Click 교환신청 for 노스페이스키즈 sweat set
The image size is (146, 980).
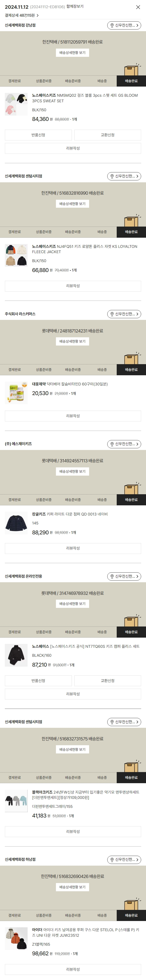pos(108,135)
